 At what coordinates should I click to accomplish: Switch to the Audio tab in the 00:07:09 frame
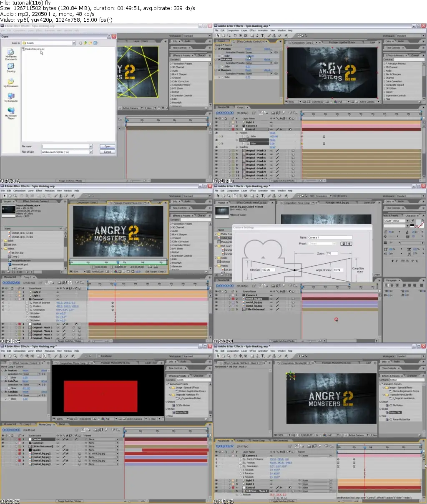pos(187,41)
